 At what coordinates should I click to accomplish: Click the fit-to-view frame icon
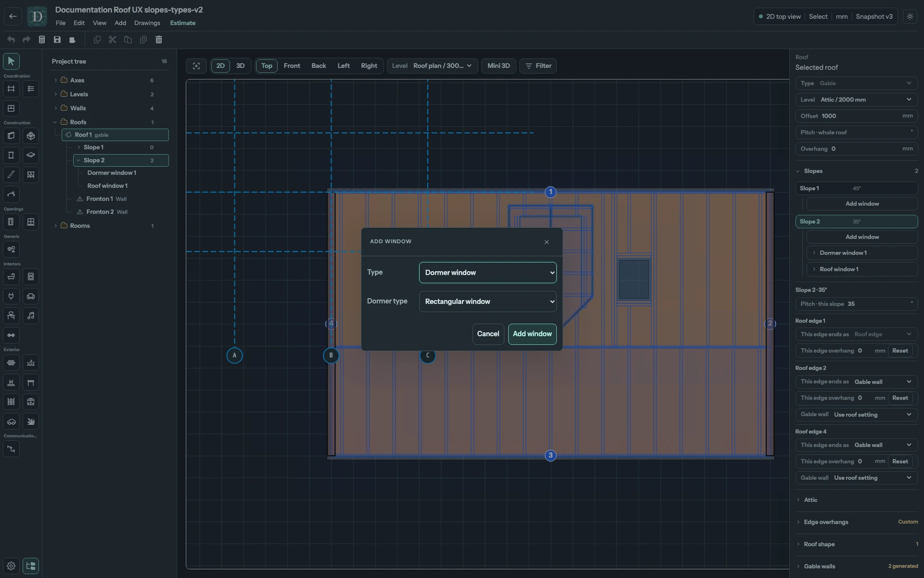point(196,66)
